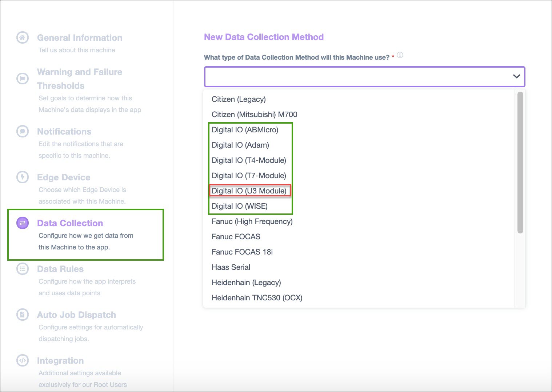Choose Digital IO (WISE) option
The height and width of the screenshot is (392, 552).
coord(240,206)
